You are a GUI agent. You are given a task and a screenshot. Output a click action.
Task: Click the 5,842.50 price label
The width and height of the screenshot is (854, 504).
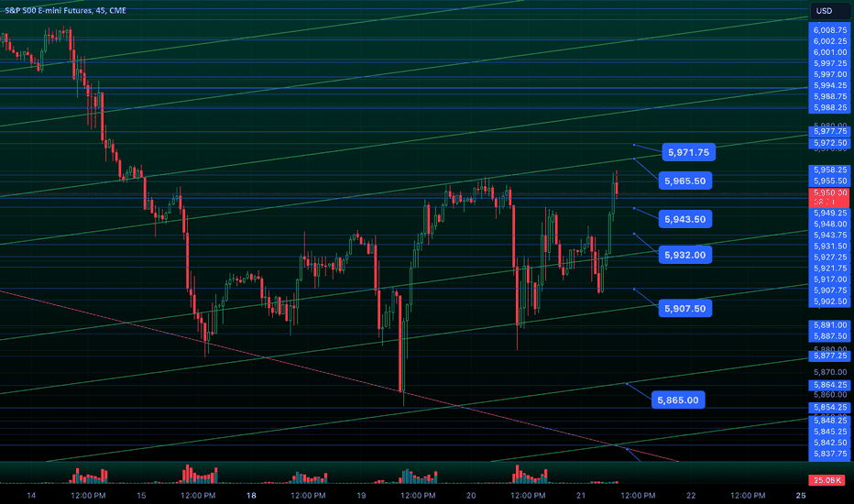click(x=830, y=443)
